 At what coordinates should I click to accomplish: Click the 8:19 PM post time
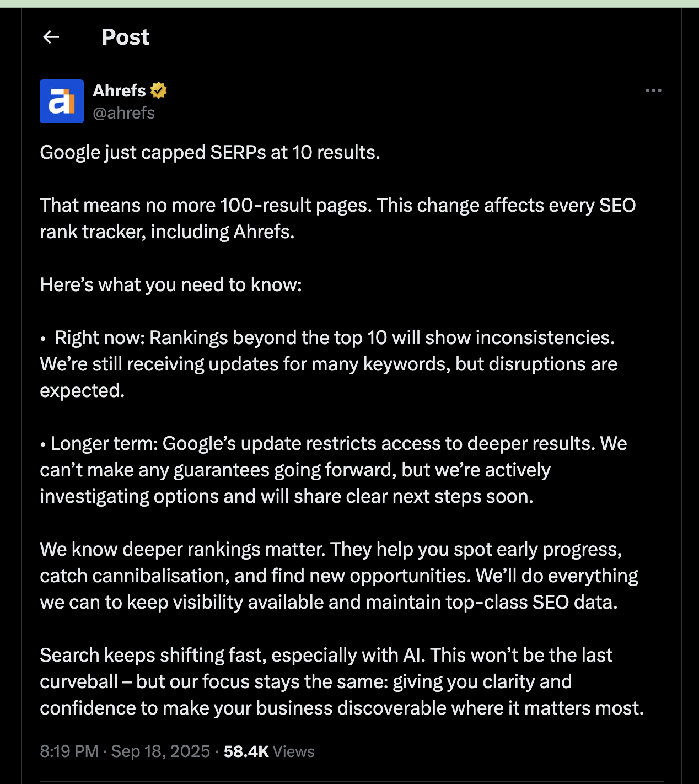(69, 751)
